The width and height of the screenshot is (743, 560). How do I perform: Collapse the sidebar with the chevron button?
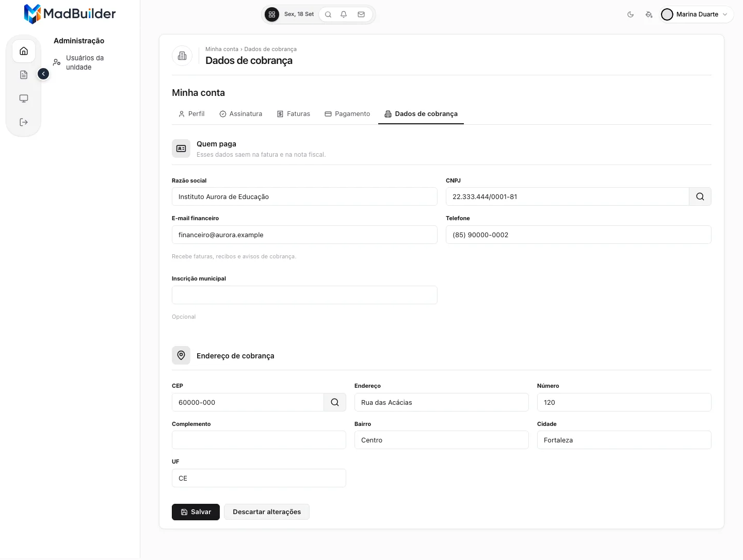coord(43,74)
